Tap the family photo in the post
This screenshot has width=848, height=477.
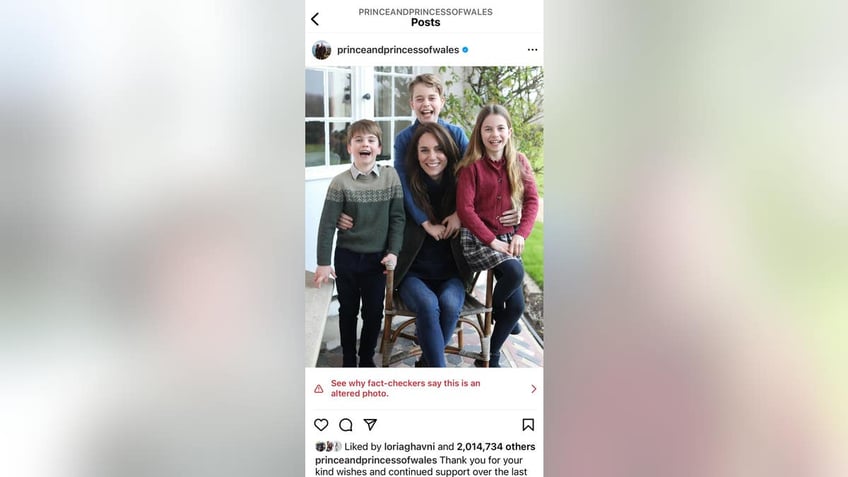point(424,217)
